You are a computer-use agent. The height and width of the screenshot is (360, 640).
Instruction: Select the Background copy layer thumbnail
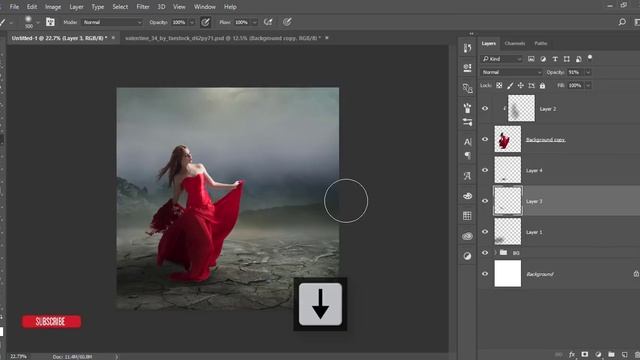click(x=508, y=139)
